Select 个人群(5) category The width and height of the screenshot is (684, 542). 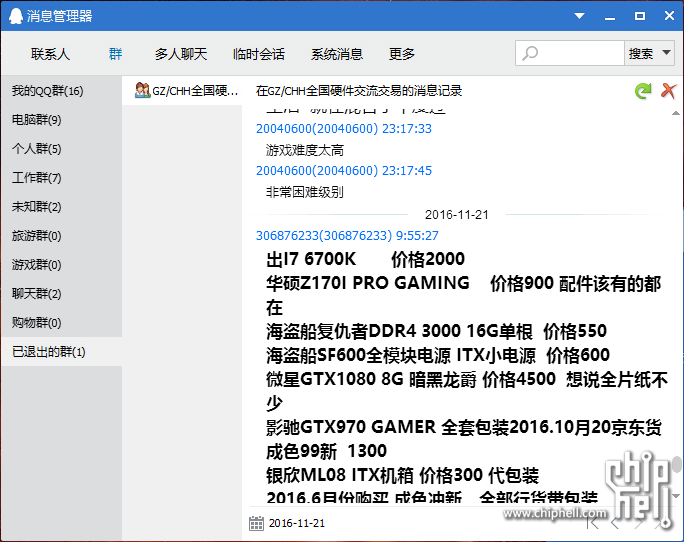(x=62, y=149)
